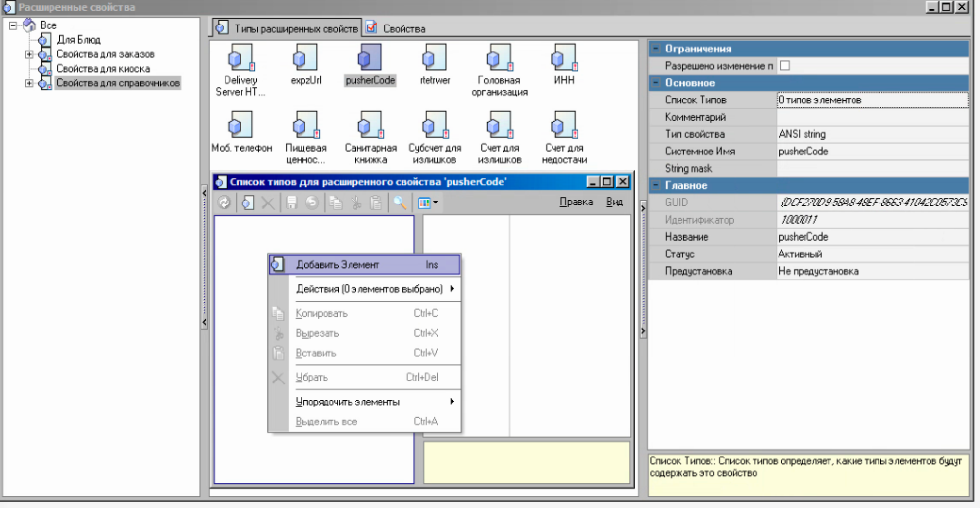The image size is (980, 508).
Task: Click the rtetrwer property type icon
Action: pyautogui.click(x=434, y=59)
